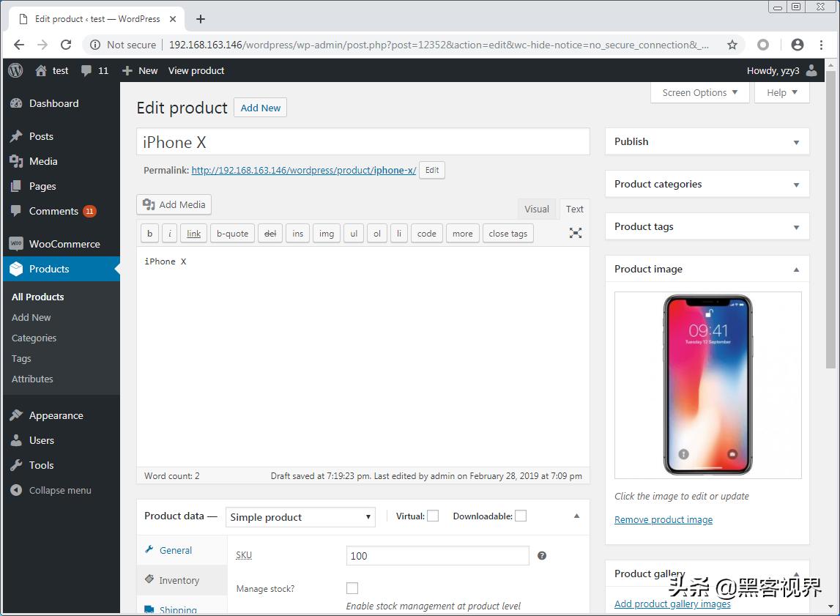
Task: Click View product in admin bar
Action: click(196, 71)
